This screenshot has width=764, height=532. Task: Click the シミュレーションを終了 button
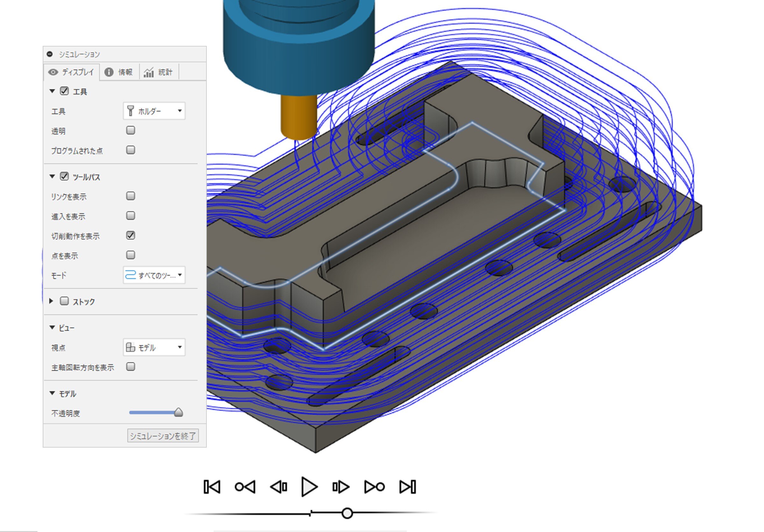coord(163,436)
